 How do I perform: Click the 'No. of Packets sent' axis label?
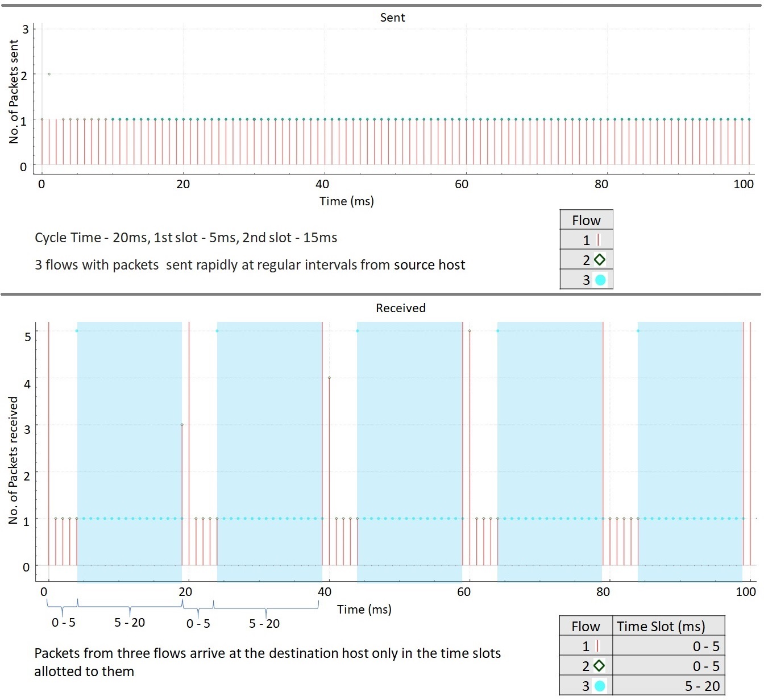pos(14,92)
